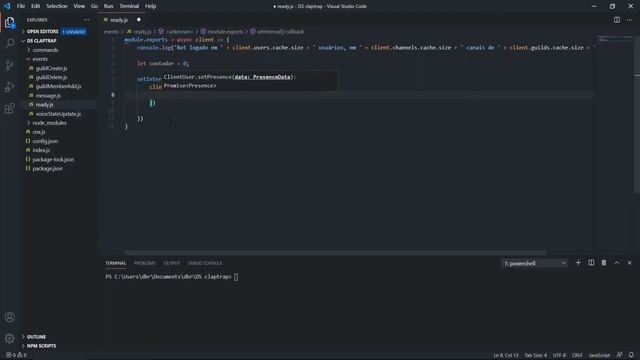Close the terminal panel
The width and height of the screenshot is (640, 360).
click(629, 263)
